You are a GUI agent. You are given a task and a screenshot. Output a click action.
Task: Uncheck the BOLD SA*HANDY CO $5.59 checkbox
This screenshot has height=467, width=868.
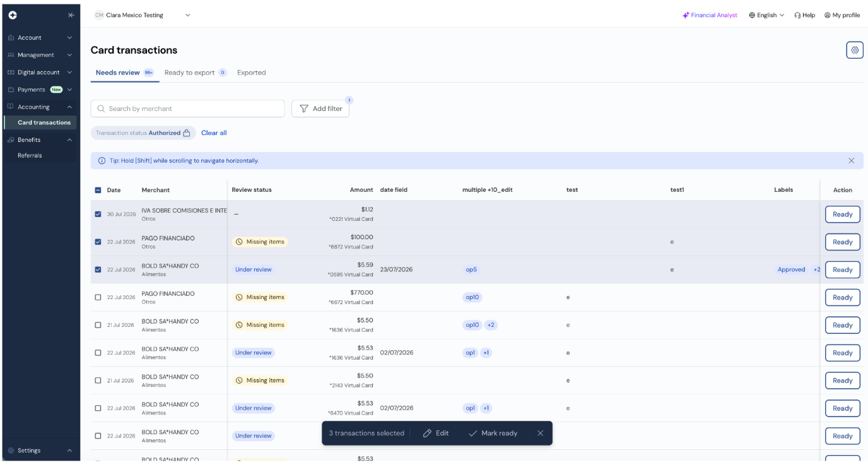click(98, 269)
